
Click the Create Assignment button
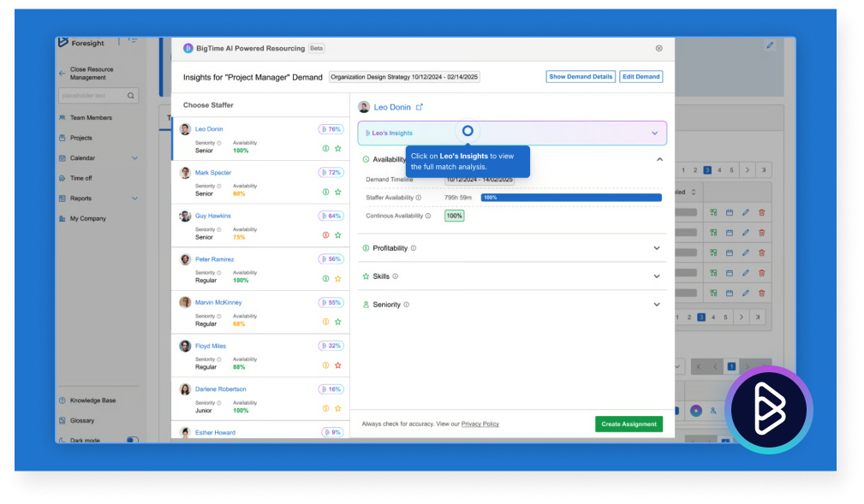tap(629, 424)
